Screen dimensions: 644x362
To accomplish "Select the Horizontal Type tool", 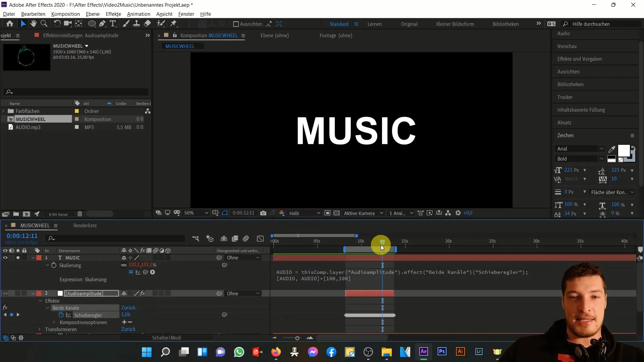I will coord(113,23).
